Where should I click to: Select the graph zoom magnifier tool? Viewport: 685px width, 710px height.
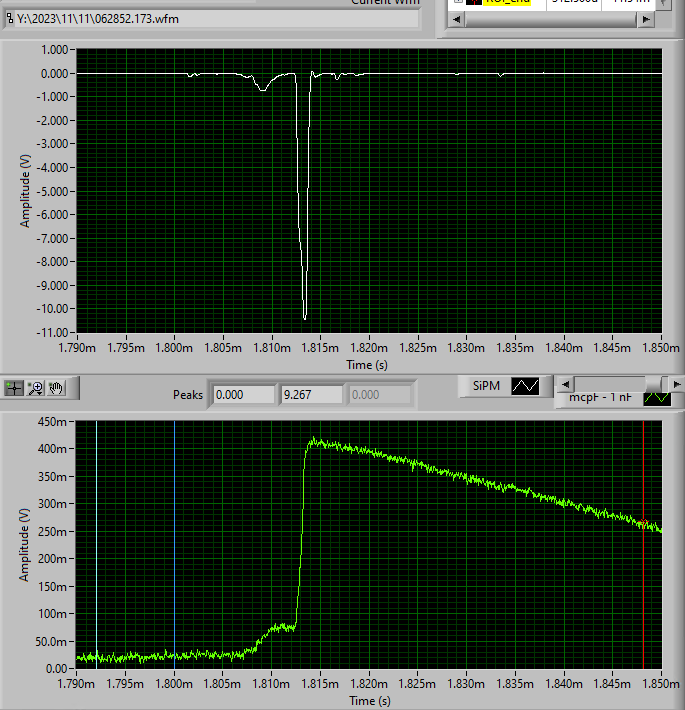pyautogui.click(x=35, y=388)
